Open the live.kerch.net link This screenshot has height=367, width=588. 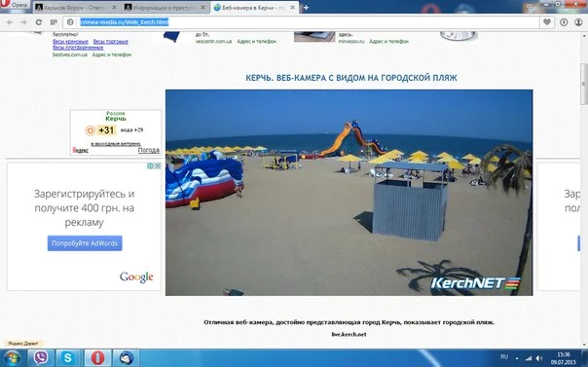349,334
